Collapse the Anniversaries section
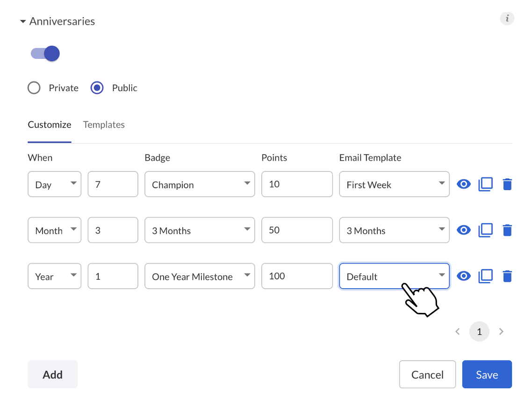This screenshot has width=532, height=398. pyautogui.click(x=23, y=21)
